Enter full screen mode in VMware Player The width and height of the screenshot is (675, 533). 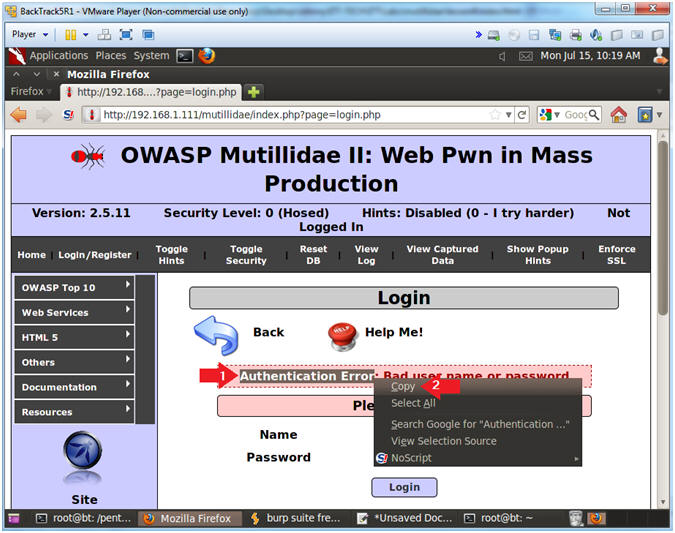(126, 34)
